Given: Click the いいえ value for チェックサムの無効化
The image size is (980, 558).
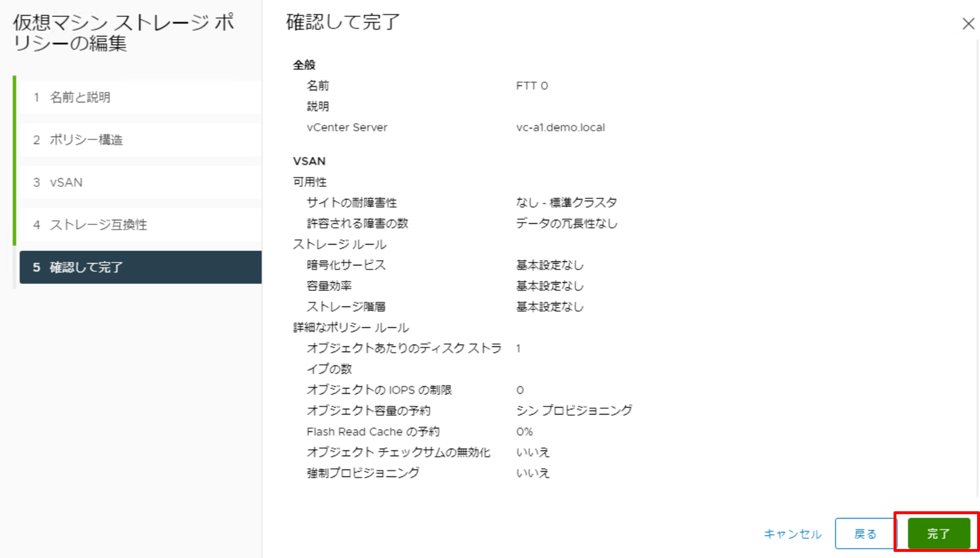Looking at the screenshot, I should [x=533, y=452].
